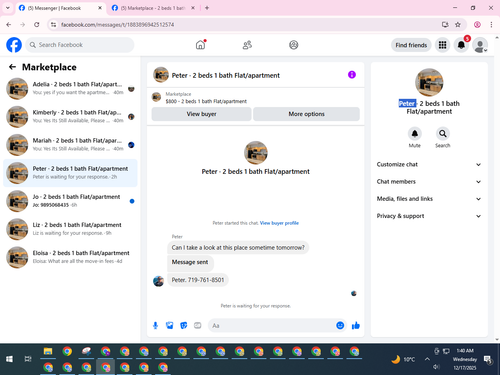Open File Explorer from the taskbar
The width and height of the screenshot is (500, 375).
48,351
